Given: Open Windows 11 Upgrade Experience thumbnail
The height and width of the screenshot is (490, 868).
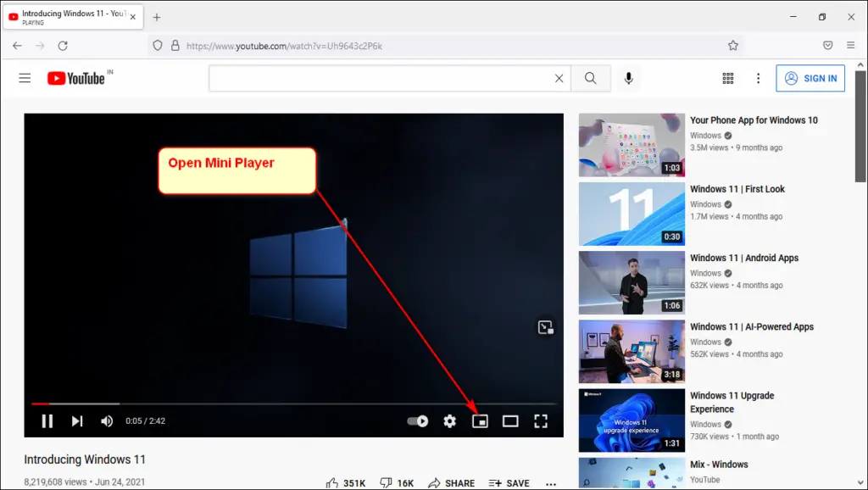Looking at the screenshot, I should tap(632, 420).
